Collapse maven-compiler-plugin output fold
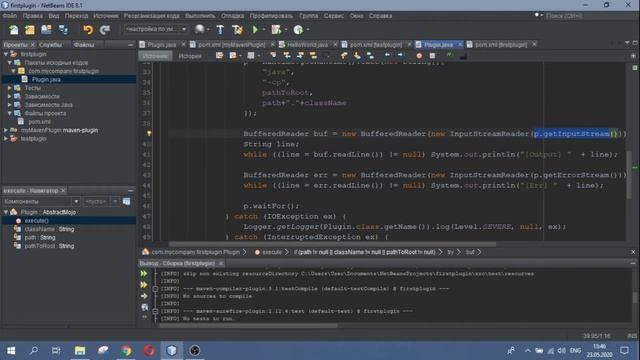The height and width of the screenshot is (360, 640). [155, 289]
